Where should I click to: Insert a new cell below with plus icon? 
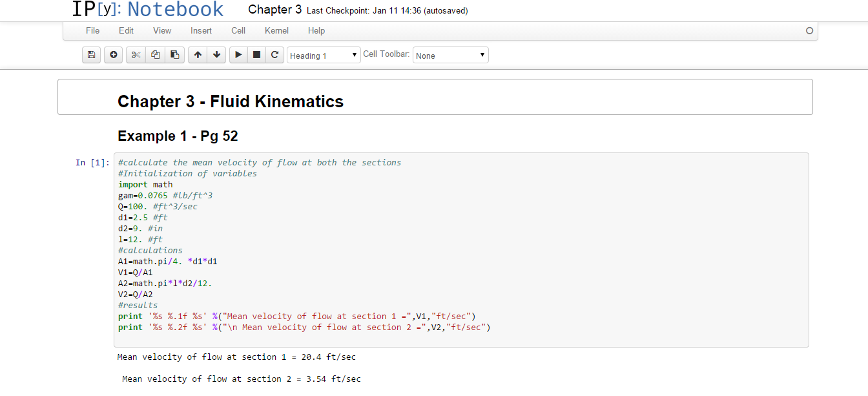point(113,55)
